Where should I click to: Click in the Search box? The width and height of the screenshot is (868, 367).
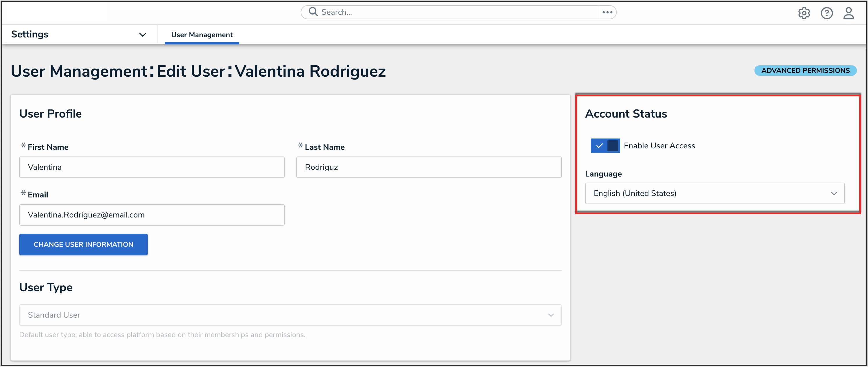click(455, 12)
